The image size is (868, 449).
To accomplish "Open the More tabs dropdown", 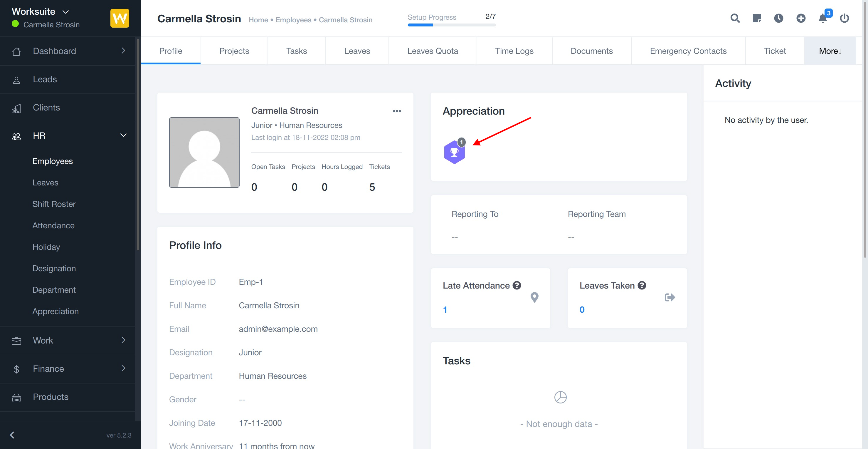I will coord(830,51).
